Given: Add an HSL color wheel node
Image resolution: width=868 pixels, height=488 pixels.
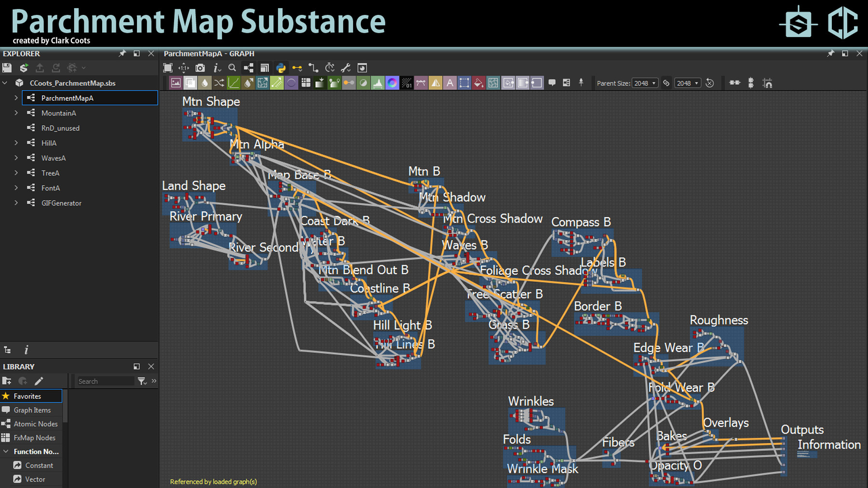Looking at the screenshot, I should tap(392, 83).
